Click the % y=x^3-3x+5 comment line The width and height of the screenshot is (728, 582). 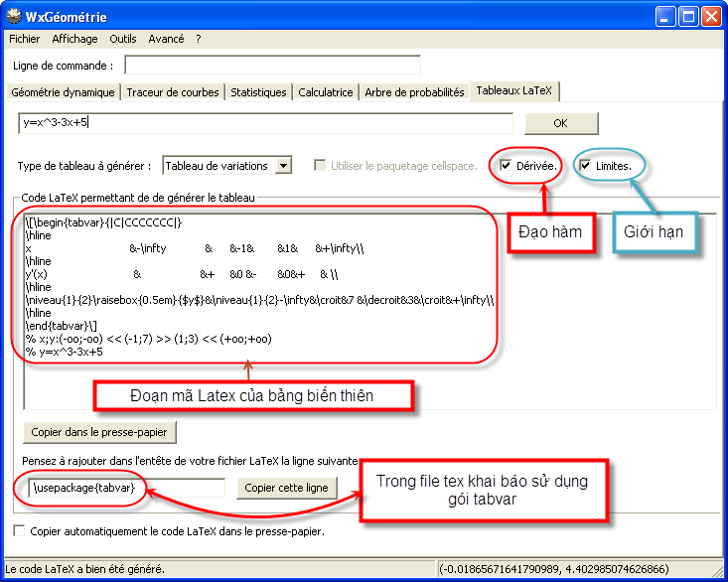click(65, 352)
